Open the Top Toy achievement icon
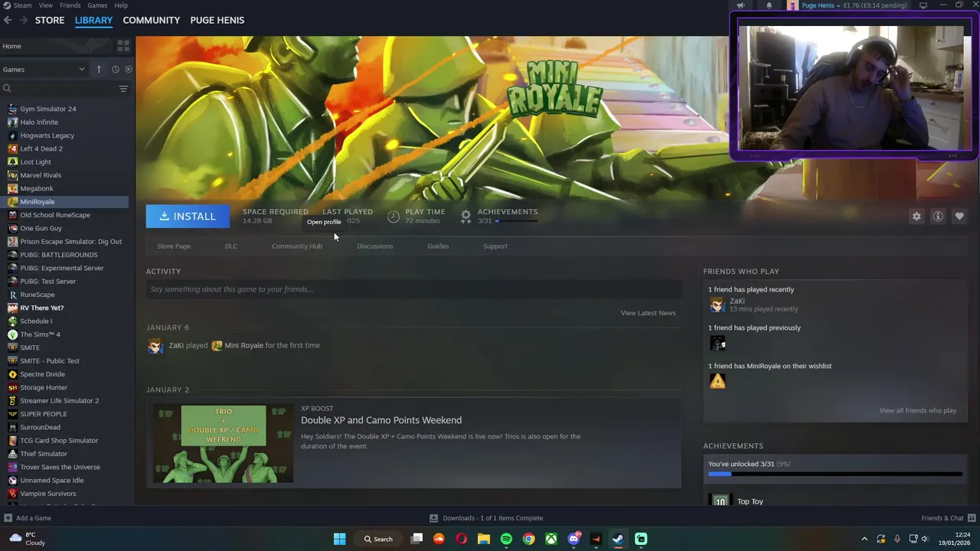The width and height of the screenshot is (980, 551). [x=720, y=500]
